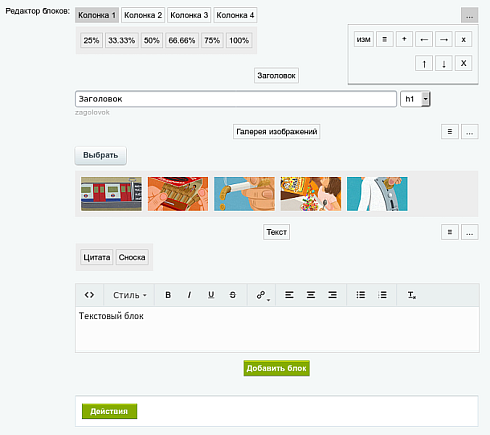Center-align the text block
490x435 pixels.
[x=311, y=295]
